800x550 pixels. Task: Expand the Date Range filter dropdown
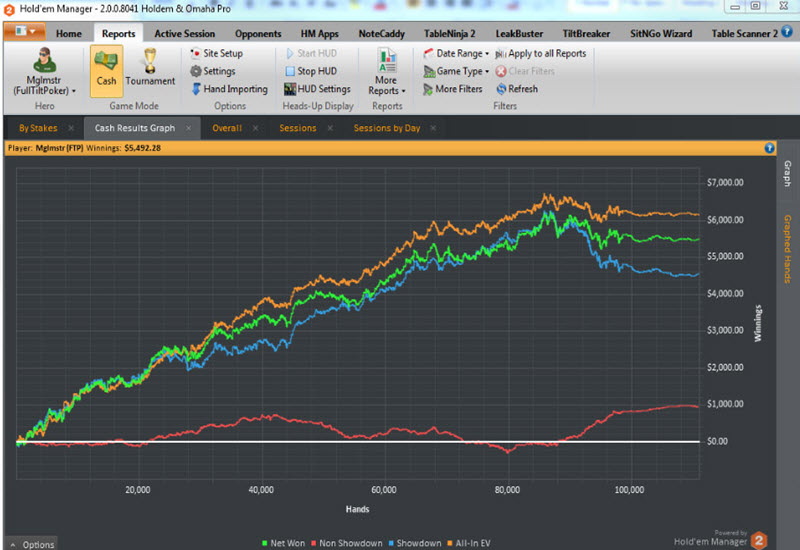[456, 53]
